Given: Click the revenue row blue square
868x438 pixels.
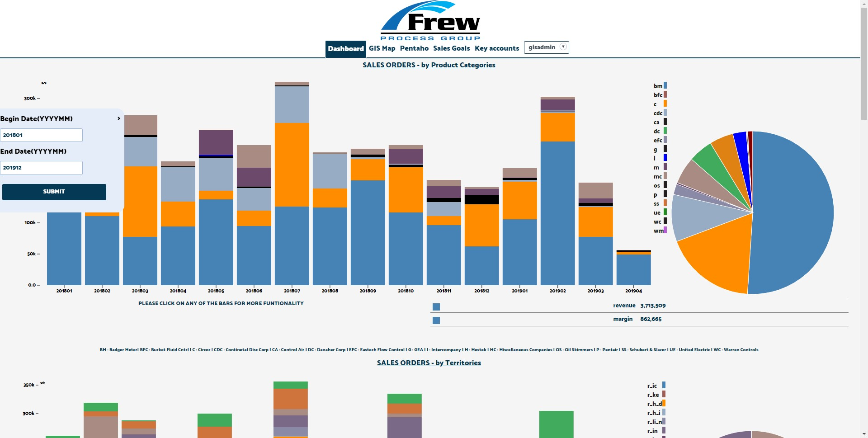Looking at the screenshot, I should point(436,307).
